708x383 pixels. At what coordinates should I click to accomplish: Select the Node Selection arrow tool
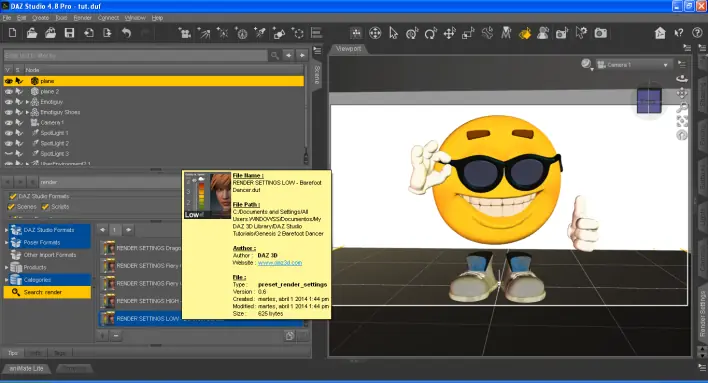393,33
